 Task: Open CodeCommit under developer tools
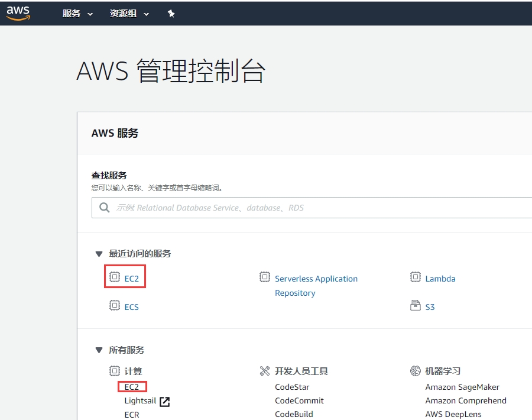[x=299, y=400]
